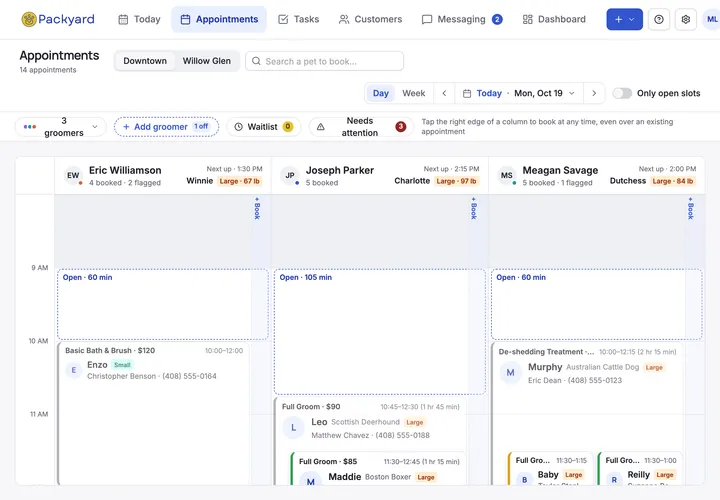Open Needs attention list
720x500 pixels.
click(x=361, y=127)
